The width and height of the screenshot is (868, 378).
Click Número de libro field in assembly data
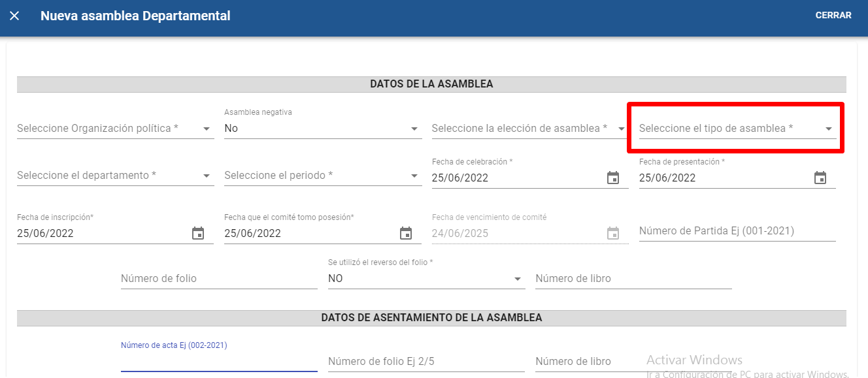pyautogui.click(x=633, y=279)
